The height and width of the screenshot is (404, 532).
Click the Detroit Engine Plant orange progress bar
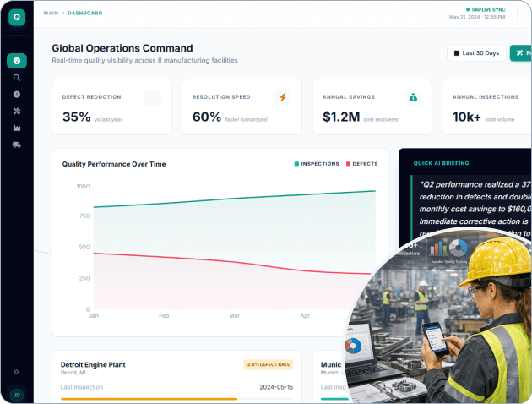[x=149, y=398]
